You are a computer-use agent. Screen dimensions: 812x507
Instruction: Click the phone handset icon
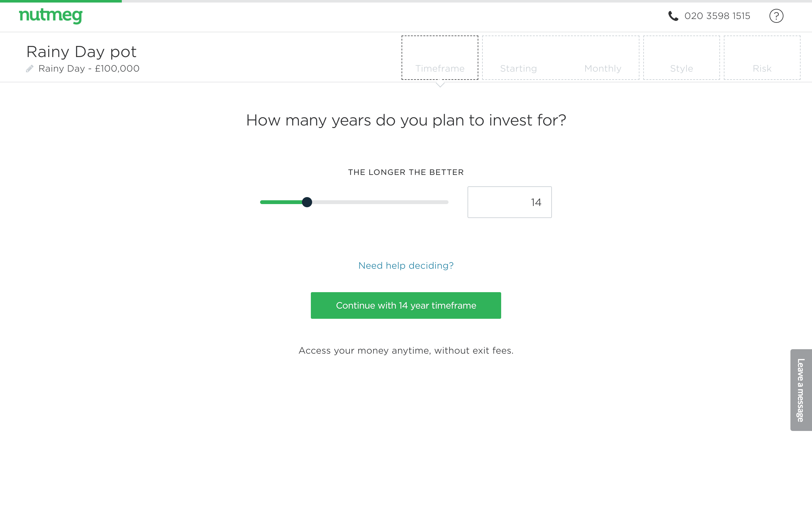click(x=673, y=16)
